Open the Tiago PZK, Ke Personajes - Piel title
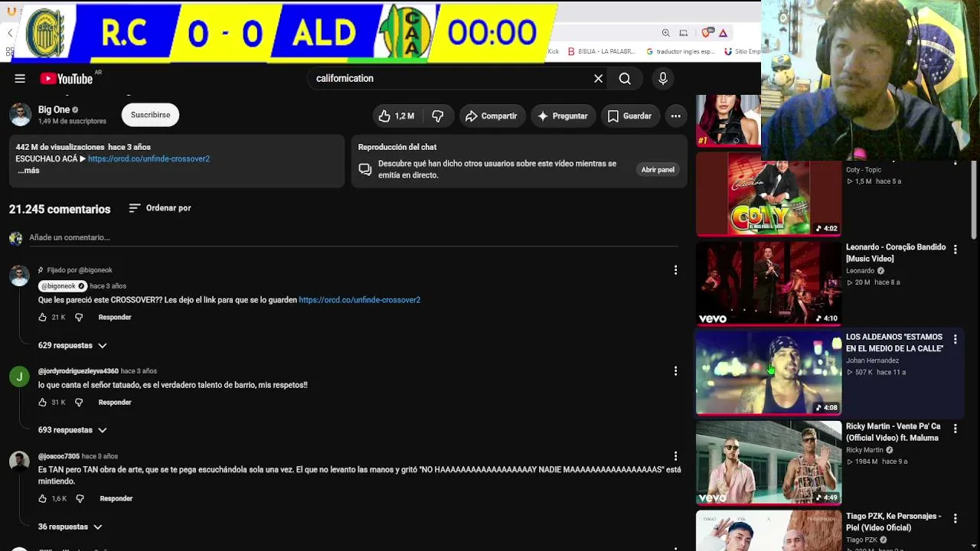Image resolution: width=980 pixels, height=551 pixels. (x=893, y=522)
